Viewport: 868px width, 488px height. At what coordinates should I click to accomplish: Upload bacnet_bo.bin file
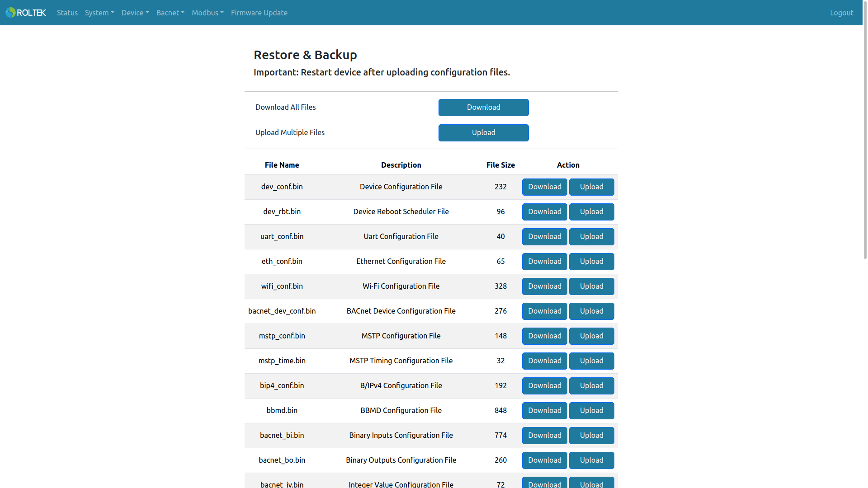(x=591, y=460)
